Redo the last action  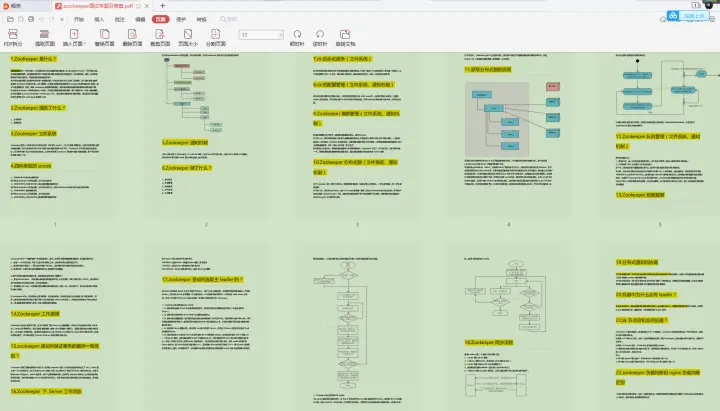tap(51, 19)
